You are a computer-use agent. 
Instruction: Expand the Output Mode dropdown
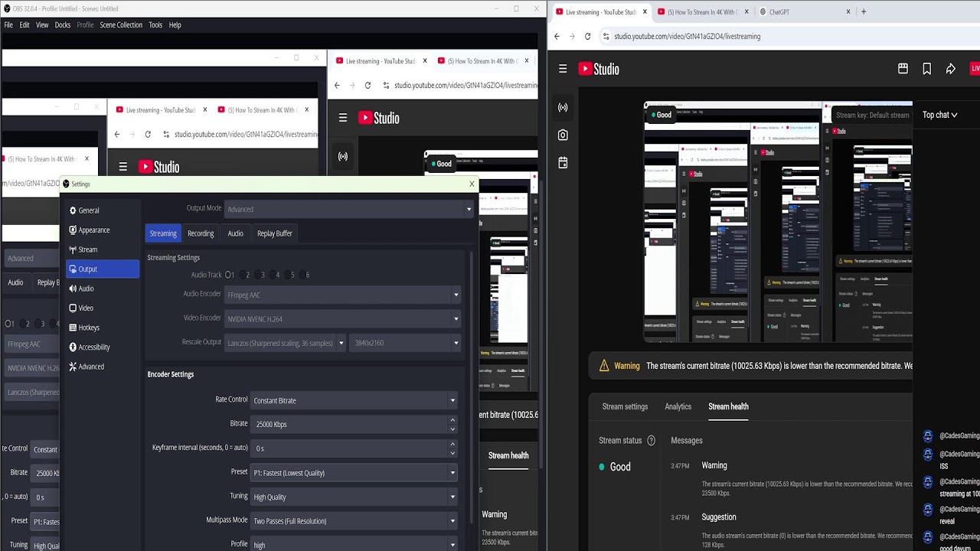(349, 209)
